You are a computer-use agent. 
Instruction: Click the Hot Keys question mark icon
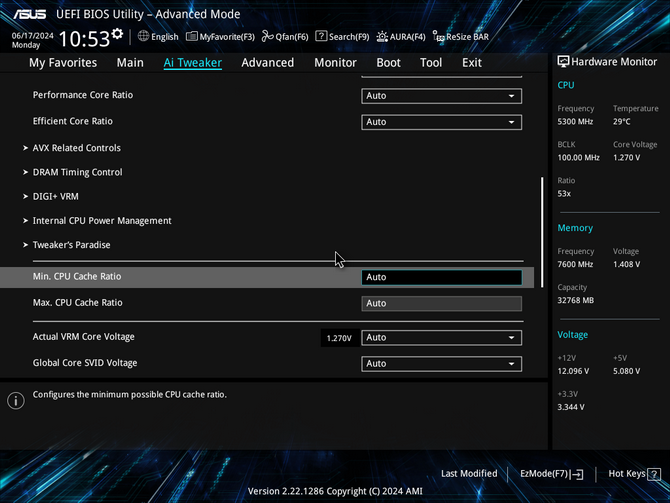tap(654, 474)
